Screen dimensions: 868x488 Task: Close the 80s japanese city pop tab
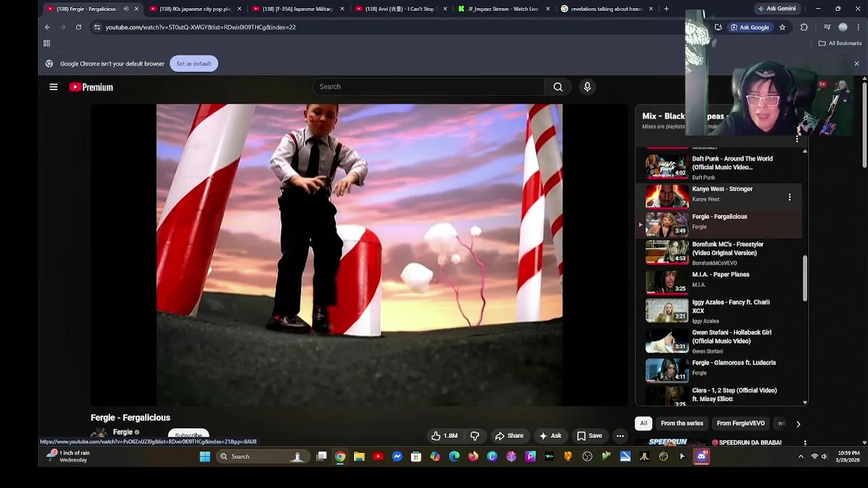click(239, 9)
